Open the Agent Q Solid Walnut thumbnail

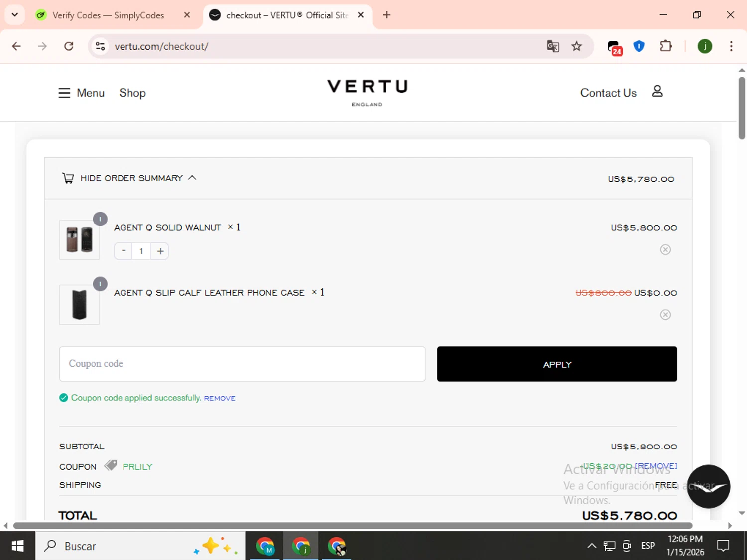79,239
